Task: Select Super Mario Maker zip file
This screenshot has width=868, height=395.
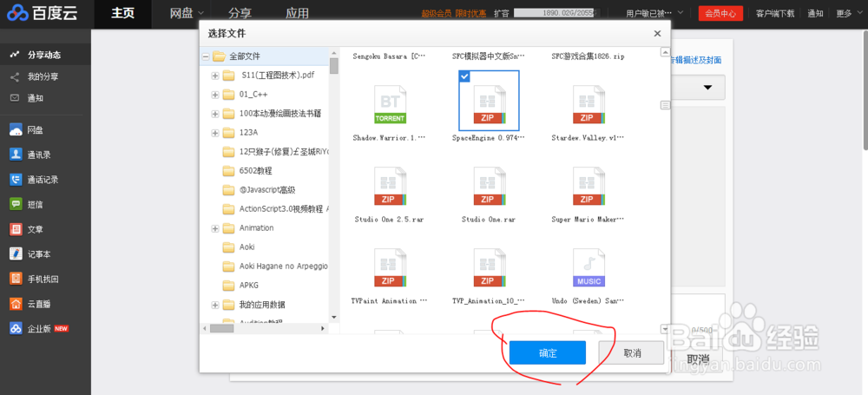Action: tap(589, 186)
